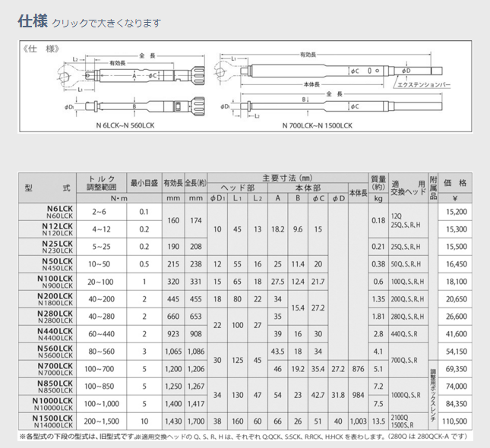
Task: Click the 440Q,S,R head cell
Action: coord(409,335)
